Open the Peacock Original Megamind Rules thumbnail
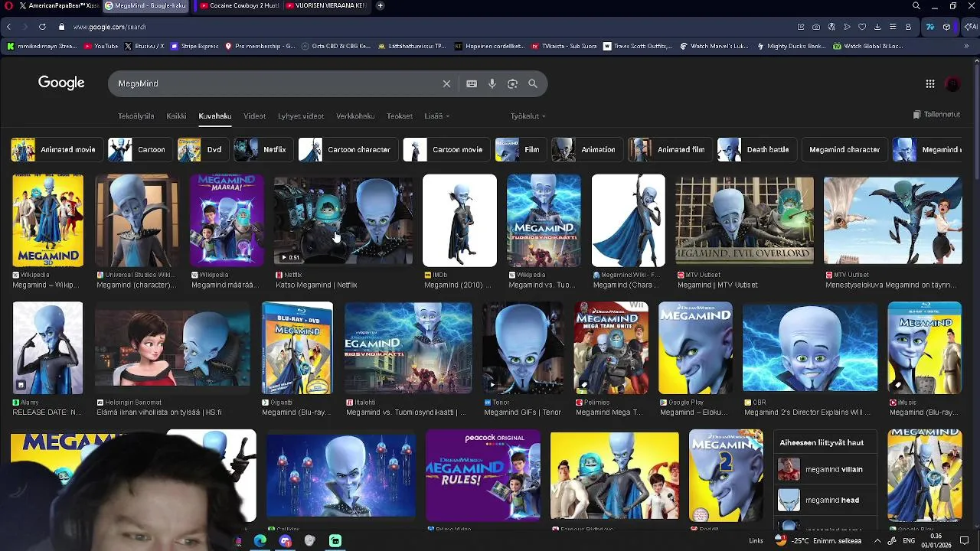This screenshot has height=551, width=980. point(483,475)
